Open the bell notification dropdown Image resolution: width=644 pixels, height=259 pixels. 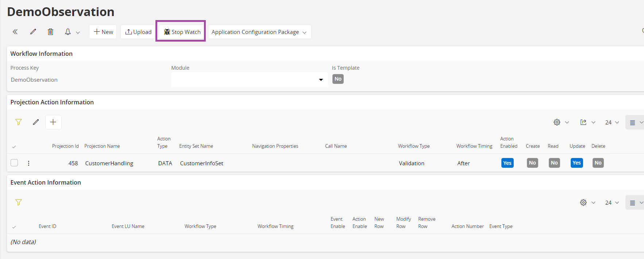[x=72, y=32]
